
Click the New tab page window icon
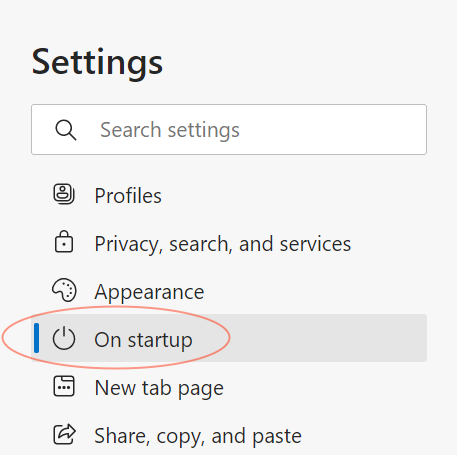pos(64,386)
